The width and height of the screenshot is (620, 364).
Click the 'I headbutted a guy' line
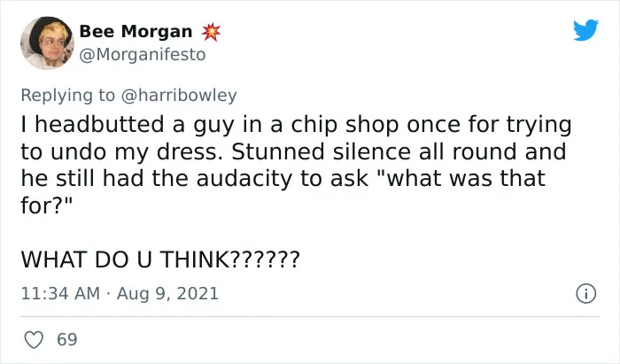pos(296,125)
